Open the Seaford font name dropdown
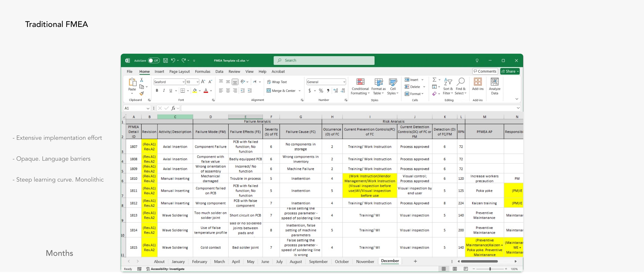Viewport: 644px width, 275px height. click(183, 82)
